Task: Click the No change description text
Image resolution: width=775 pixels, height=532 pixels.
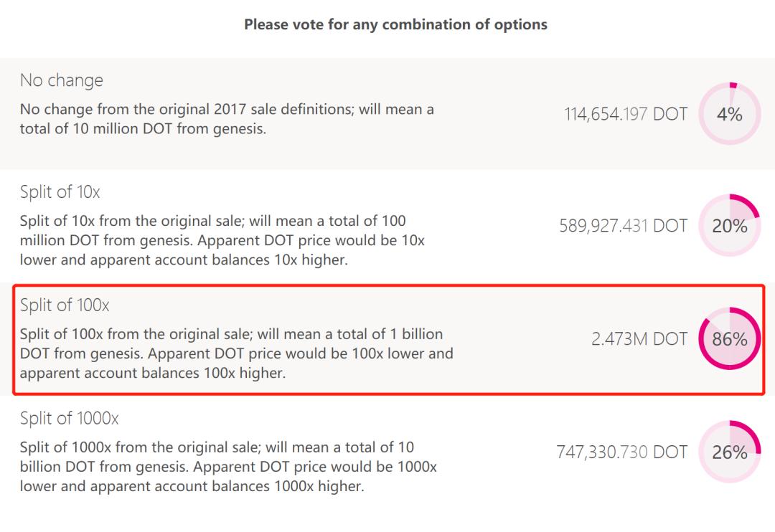Action: 227,120
